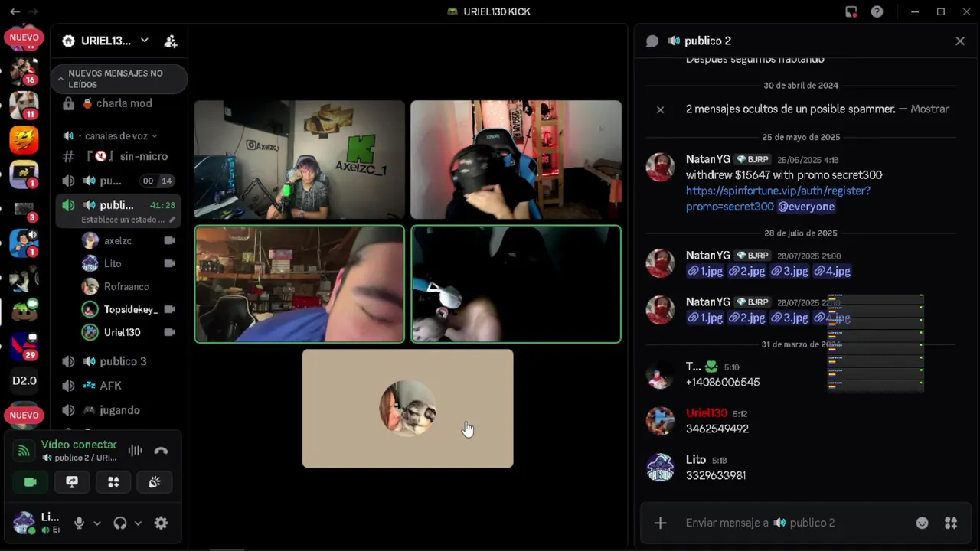
Task: Click Mostrar to reveal hidden messages
Action: pos(930,109)
